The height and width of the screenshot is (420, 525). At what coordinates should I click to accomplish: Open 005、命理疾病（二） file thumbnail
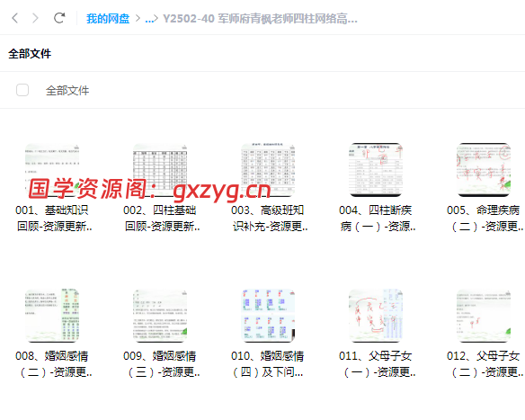coord(484,170)
